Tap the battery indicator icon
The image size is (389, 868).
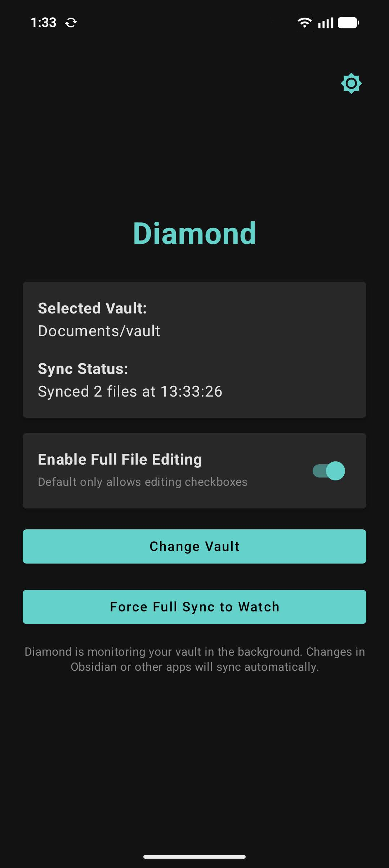click(x=348, y=22)
